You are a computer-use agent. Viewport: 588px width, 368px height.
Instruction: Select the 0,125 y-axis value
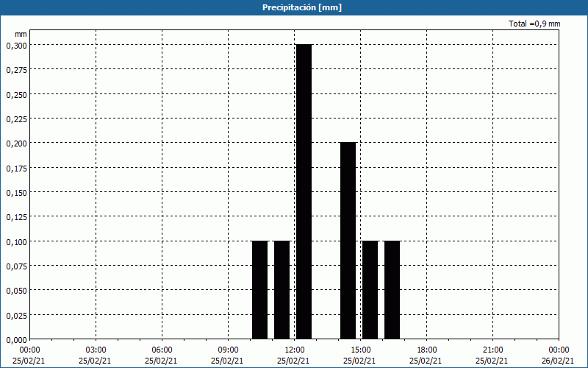(16, 217)
